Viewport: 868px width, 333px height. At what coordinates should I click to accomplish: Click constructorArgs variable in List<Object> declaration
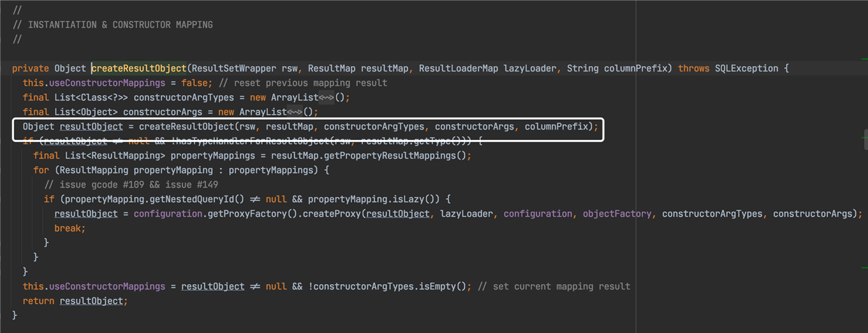(163, 112)
